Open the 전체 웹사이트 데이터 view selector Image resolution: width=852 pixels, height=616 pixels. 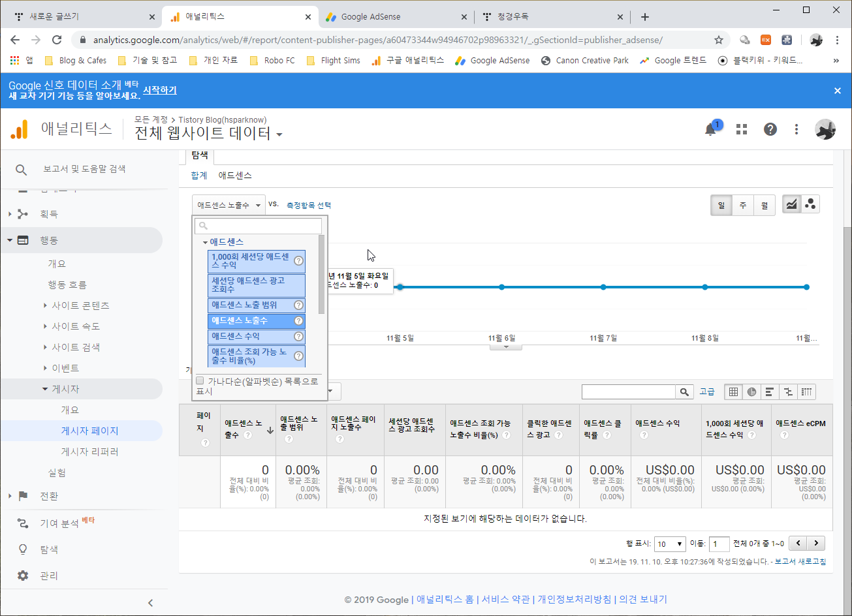(x=209, y=134)
